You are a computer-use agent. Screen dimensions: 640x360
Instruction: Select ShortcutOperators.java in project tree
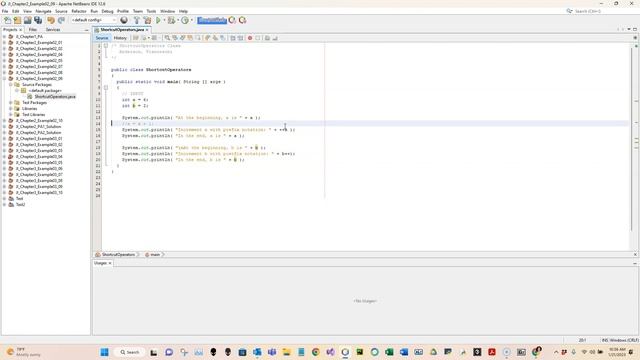click(x=55, y=97)
